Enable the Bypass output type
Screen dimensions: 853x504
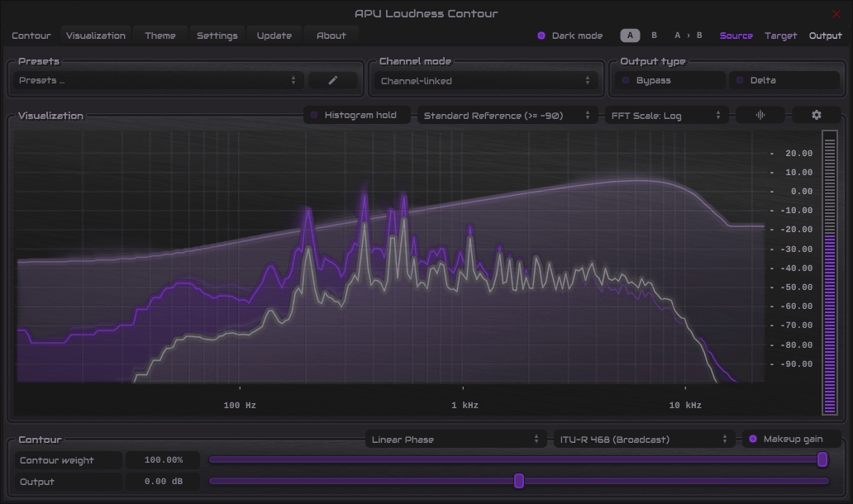(x=670, y=80)
